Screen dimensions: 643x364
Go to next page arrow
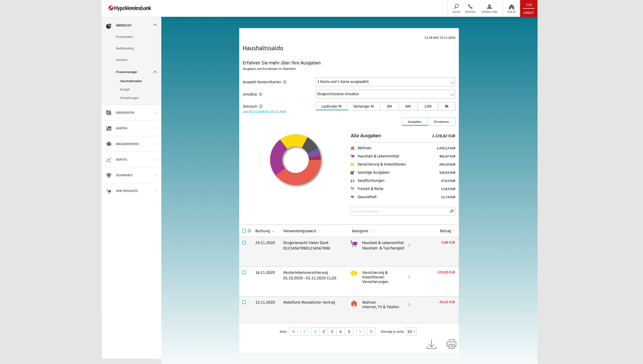click(360, 332)
